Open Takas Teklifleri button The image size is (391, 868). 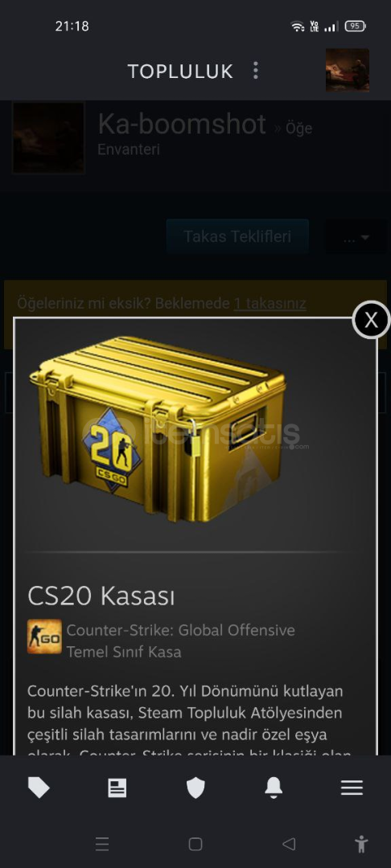[237, 237]
